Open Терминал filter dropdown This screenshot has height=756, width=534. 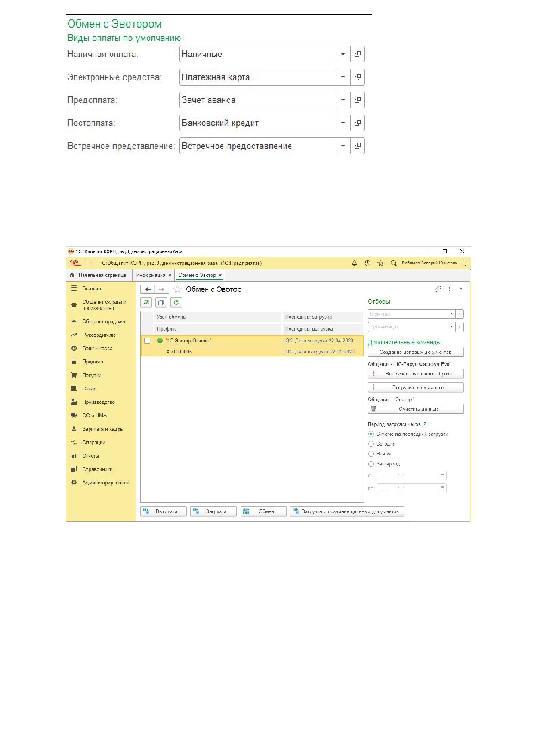[x=451, y=314]
